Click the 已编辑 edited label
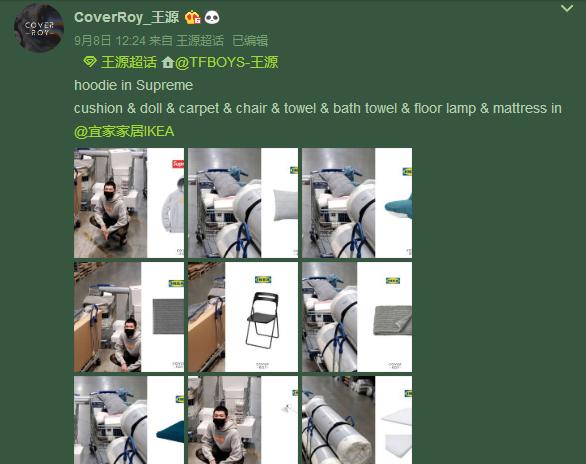This screenshot has height=464, width=586. (250, 40)
